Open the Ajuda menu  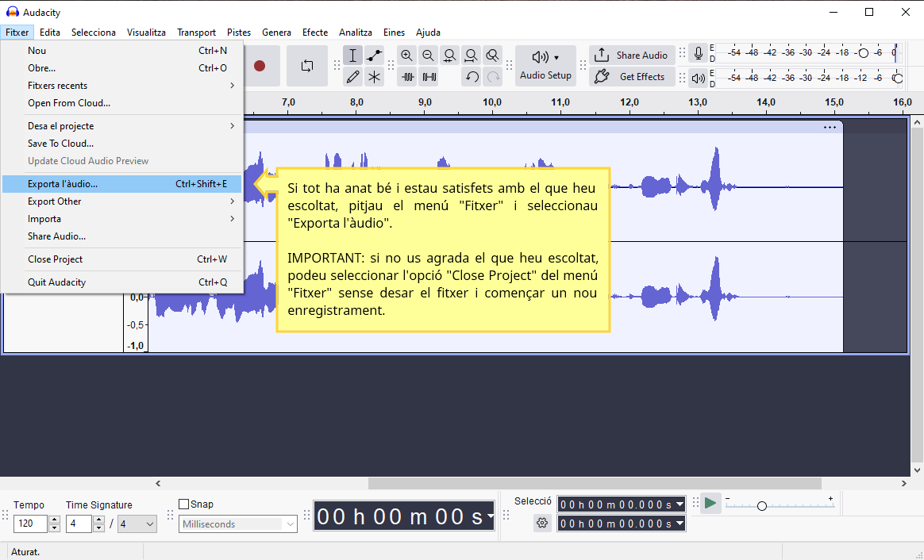[428, 33]
